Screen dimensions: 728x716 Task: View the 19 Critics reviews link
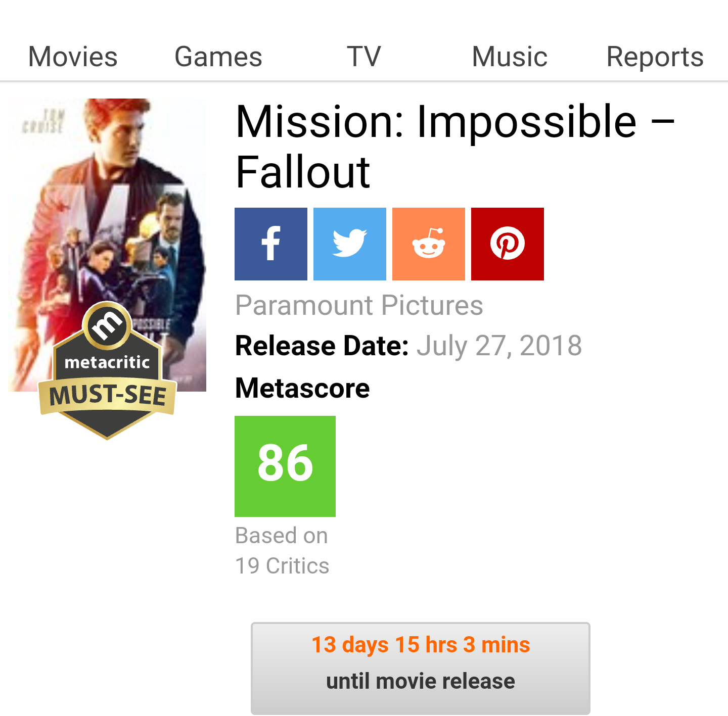tap(282, 566)
